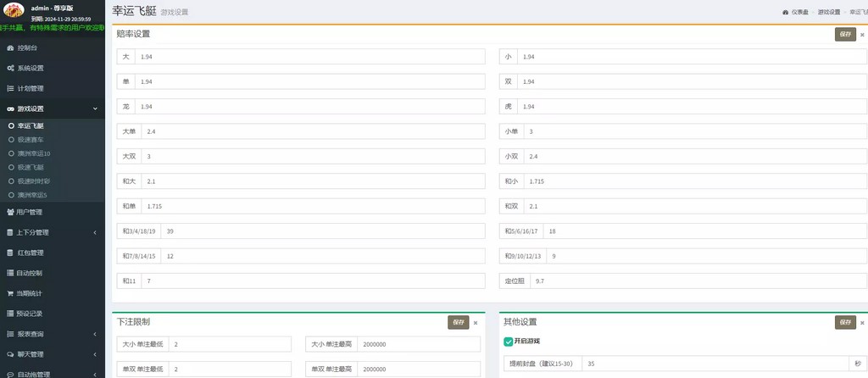Screen dimensions: 868x378
Task: Edit the 和小 odds field
Action: [x=695, y=181]
